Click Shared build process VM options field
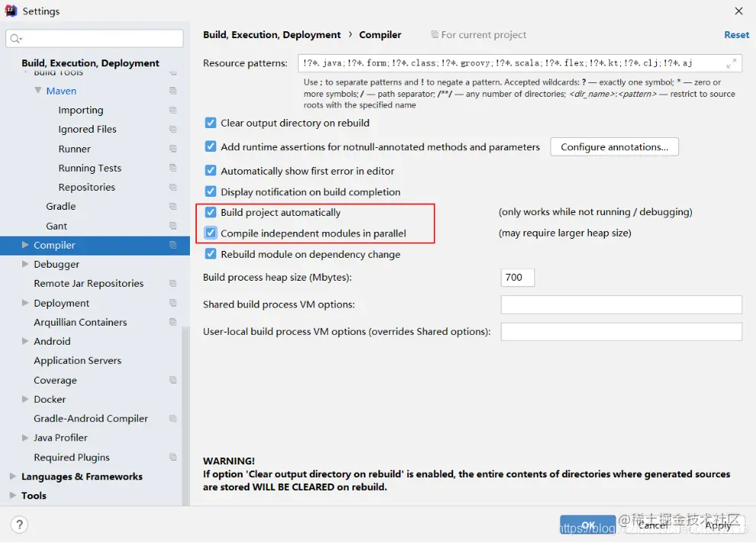756x543 pixels. (x=621, y=304)
